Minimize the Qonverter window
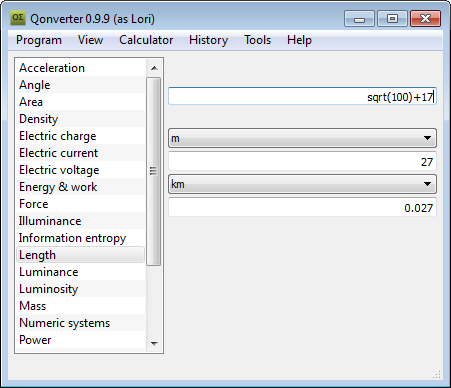This screenshot has width=451, height=388. pos(359,18)
